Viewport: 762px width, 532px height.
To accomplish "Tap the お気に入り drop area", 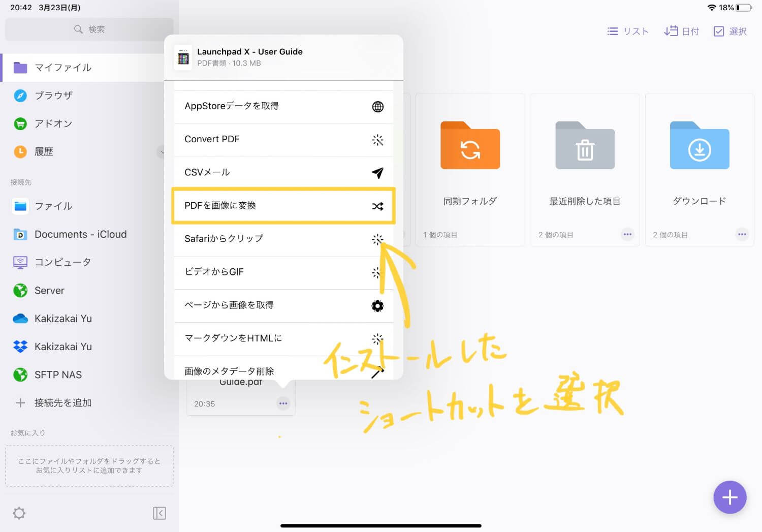I will pos(89,466).
